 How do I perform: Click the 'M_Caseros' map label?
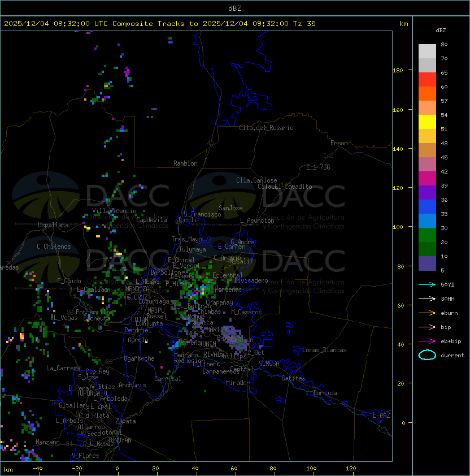point(246,311)
